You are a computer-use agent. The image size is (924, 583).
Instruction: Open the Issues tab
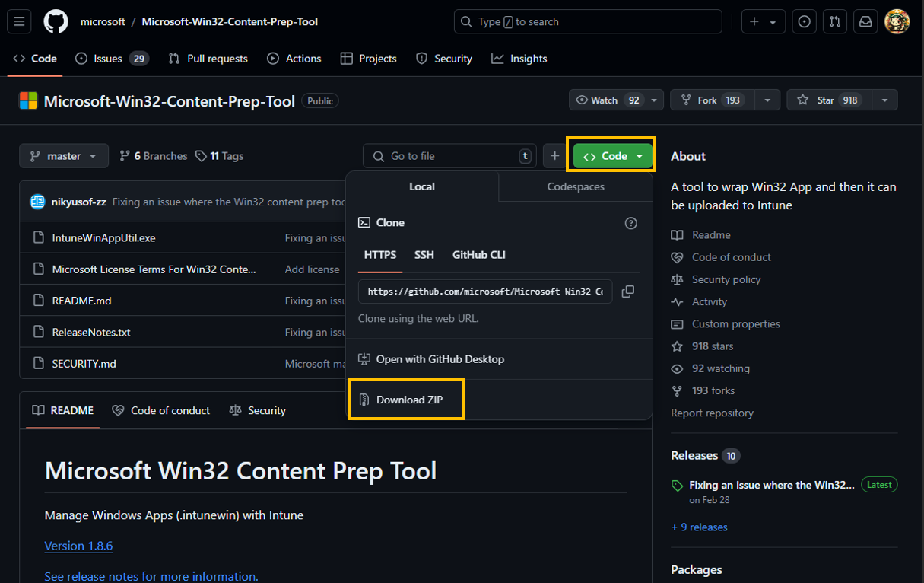click(x=112, y=59)
